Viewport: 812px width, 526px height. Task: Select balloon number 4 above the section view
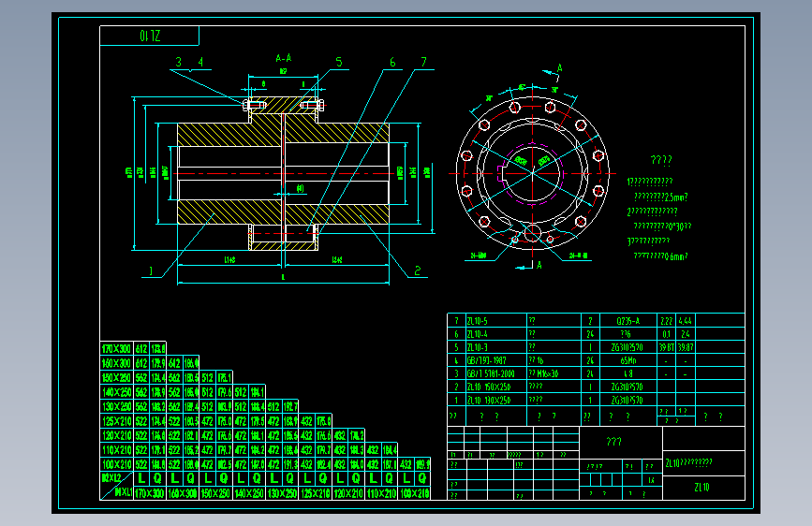(x=201, y=62)
